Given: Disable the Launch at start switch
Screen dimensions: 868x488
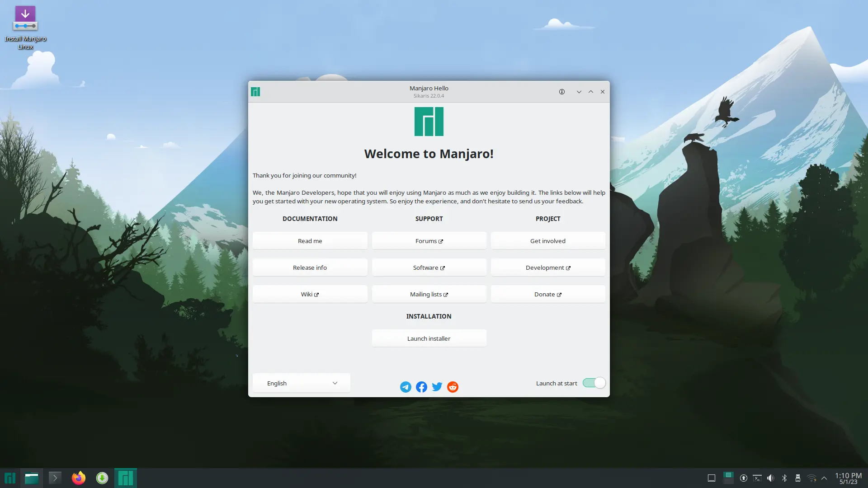Looking at the screenshot, I should [x=594, y=383].
